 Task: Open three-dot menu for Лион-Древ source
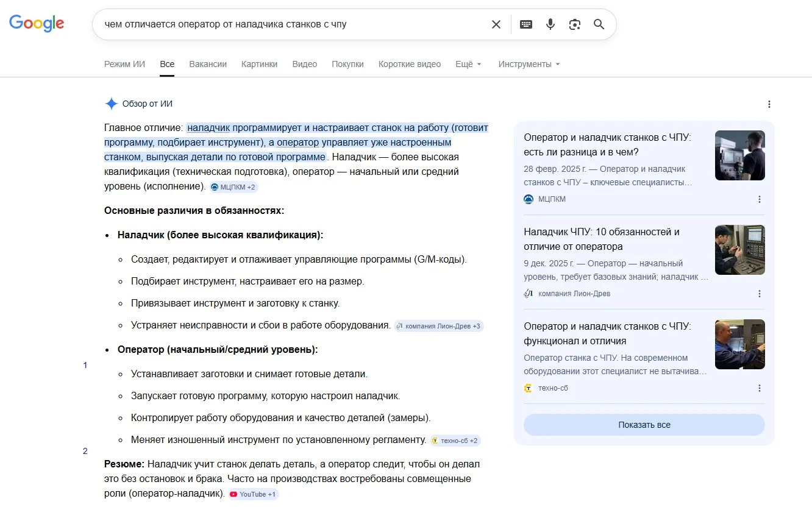pyautogui.click(x=760, y=294)
